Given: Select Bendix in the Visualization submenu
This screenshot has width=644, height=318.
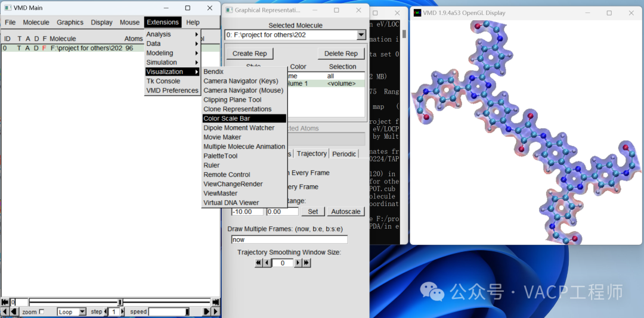Looking at the screenshot, I should pyautogui.click(x=244, y=71).
